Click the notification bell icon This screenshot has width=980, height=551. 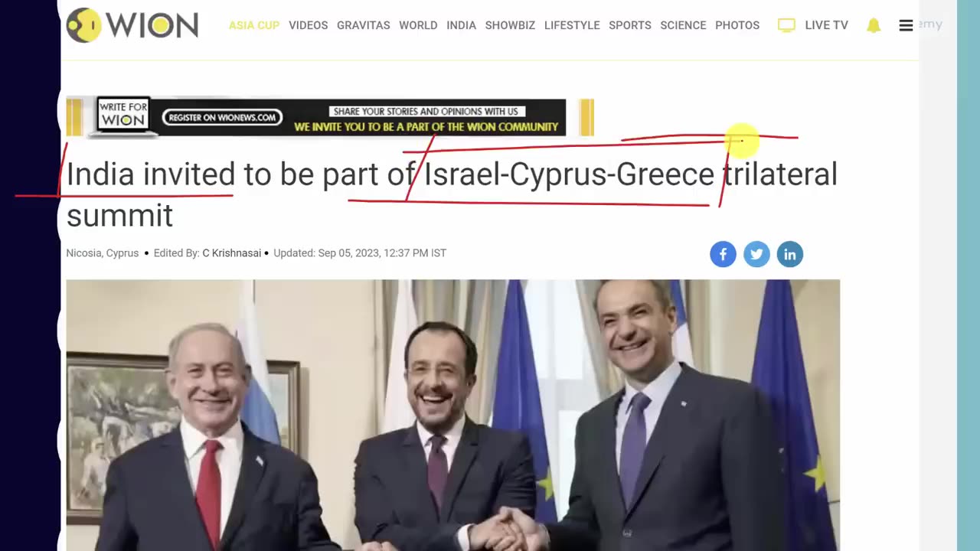click(874, 25)
